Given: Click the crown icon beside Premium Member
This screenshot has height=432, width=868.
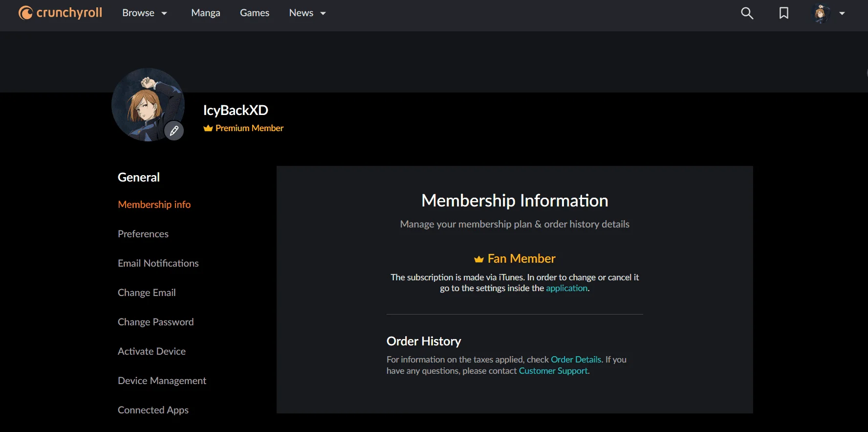Looking at the screenshot, I should (x=208, y=128).
